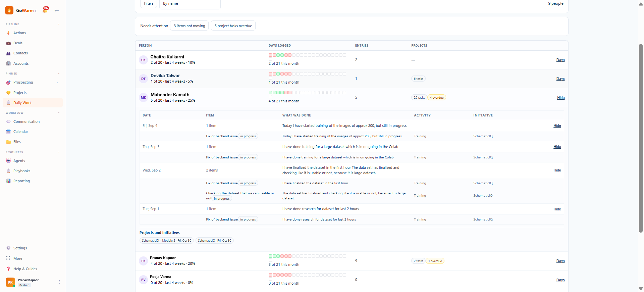644x292 pixels.
Task: Collapse the sidebar with the back arrow
Action: [57, 10]
